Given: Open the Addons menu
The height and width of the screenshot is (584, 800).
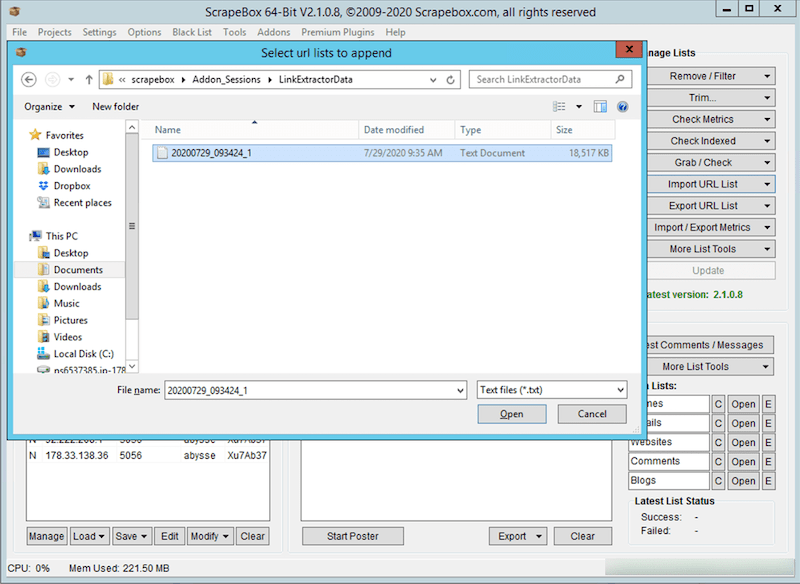Looking at the screenshot, I should (x=273, y=32).
